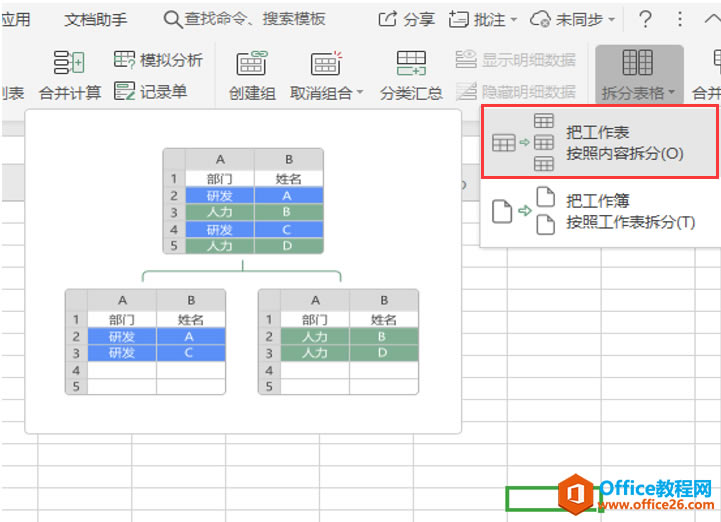721x522 pixels.
Task: Click the search magnifier icon
Action: (x=172, y=20)
